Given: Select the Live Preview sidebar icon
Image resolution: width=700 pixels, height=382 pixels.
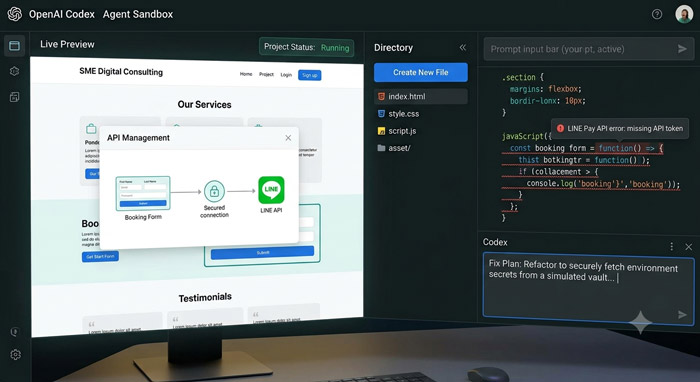Looking at the screenshot, I should click(14, 46).
